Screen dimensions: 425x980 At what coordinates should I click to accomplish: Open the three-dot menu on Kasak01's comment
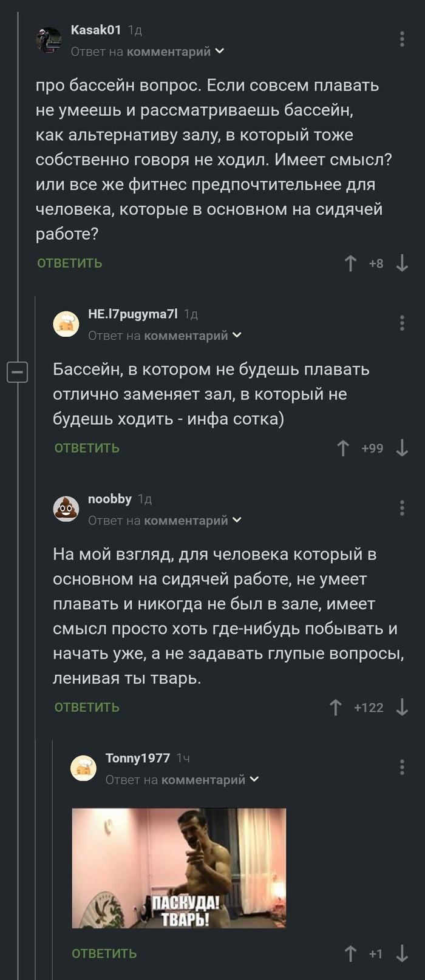point(401,38)
